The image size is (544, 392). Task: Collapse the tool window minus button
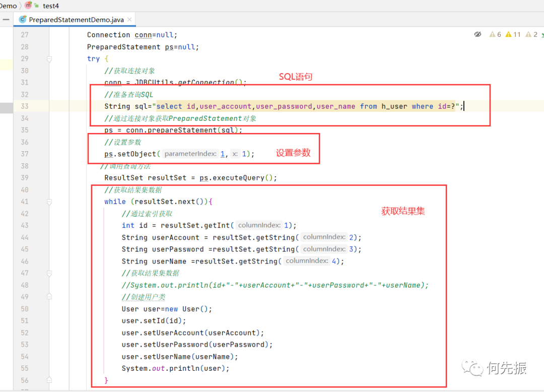[6, 20]
